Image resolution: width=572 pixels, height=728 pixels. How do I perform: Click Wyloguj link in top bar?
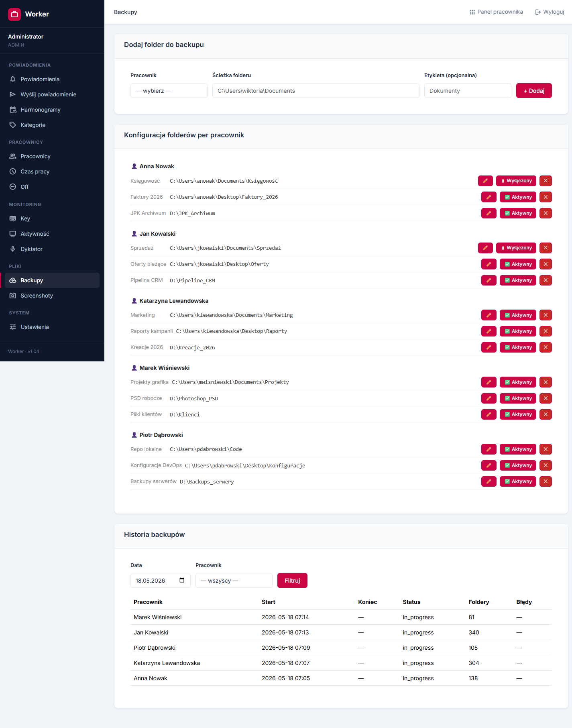pyautogui.click(x=550, y=12)
